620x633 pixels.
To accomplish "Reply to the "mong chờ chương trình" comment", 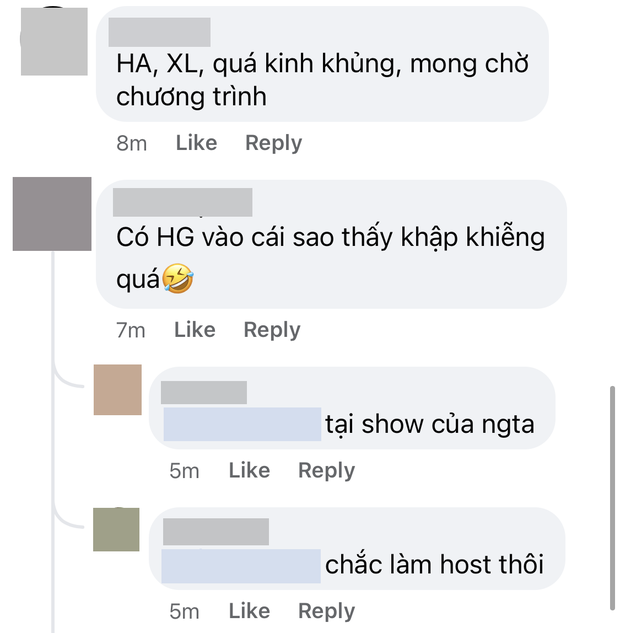I will tap(274, 143).
